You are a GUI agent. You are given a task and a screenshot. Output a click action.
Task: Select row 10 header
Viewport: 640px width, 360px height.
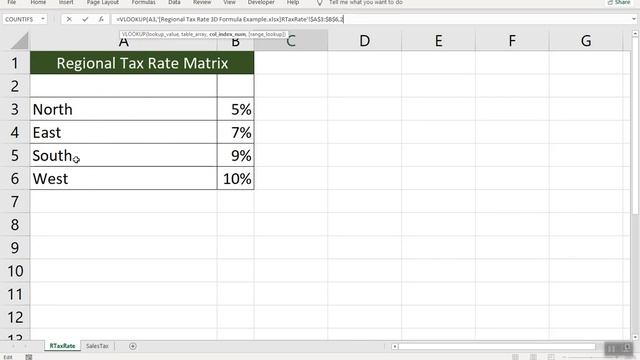(15, 271)
